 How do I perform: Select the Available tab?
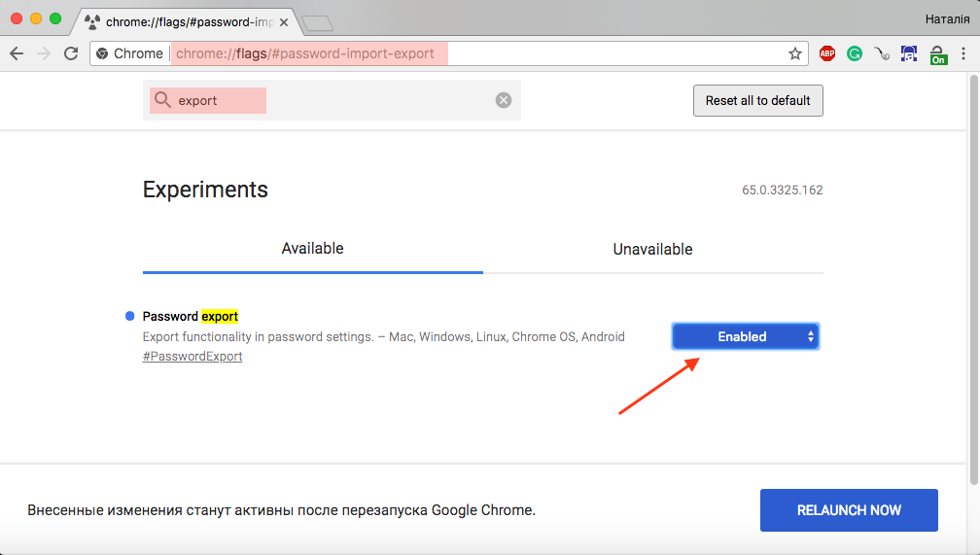coord(312,249)
